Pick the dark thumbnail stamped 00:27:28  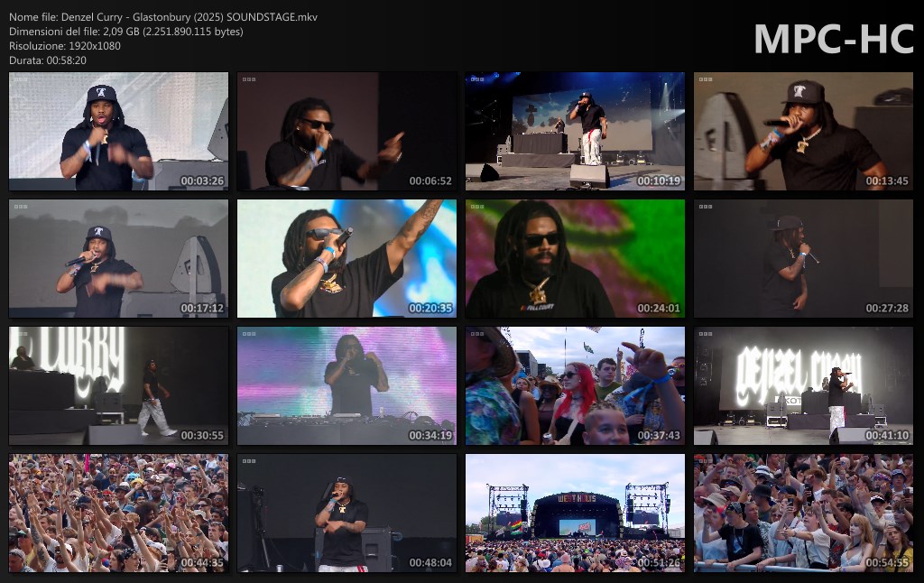[x=803, y=258]
